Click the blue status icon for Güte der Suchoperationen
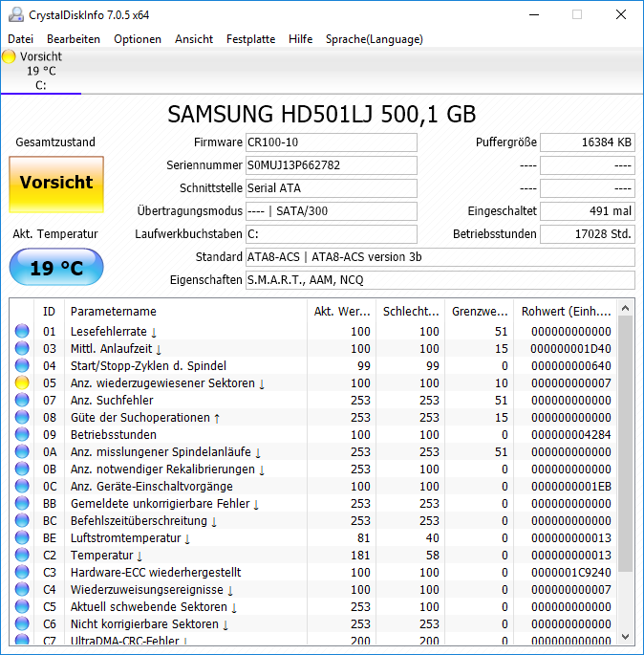The image size is (644, 655). point(22,417)
